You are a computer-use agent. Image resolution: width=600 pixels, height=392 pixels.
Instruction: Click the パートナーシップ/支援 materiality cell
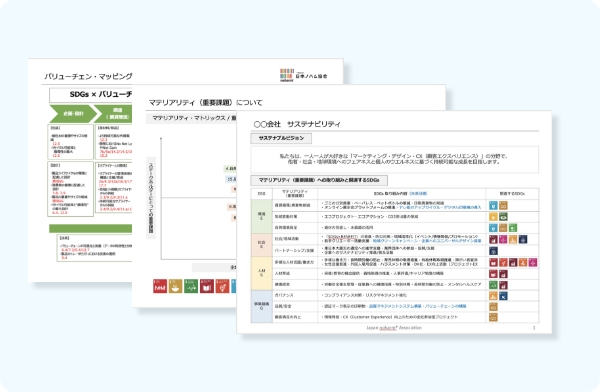point(295,251)
